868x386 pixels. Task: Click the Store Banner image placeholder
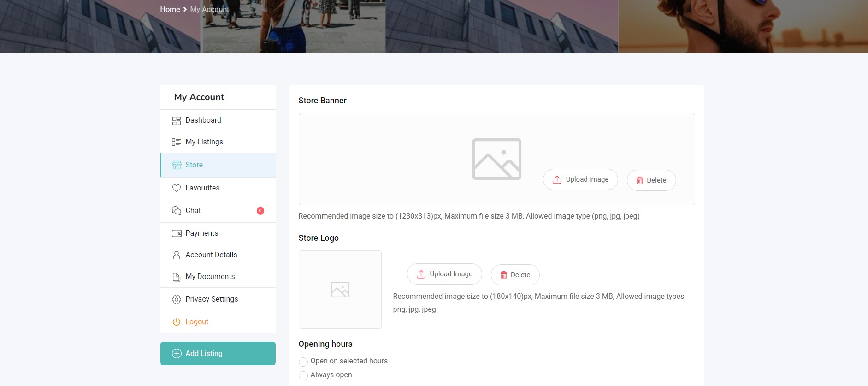[496, 159]
